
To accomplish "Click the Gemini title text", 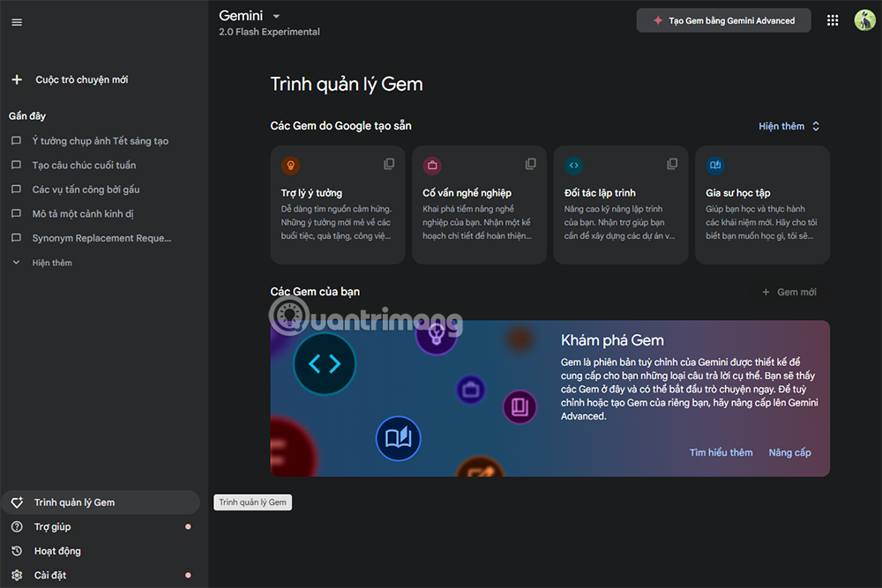I will coord(241,16).
